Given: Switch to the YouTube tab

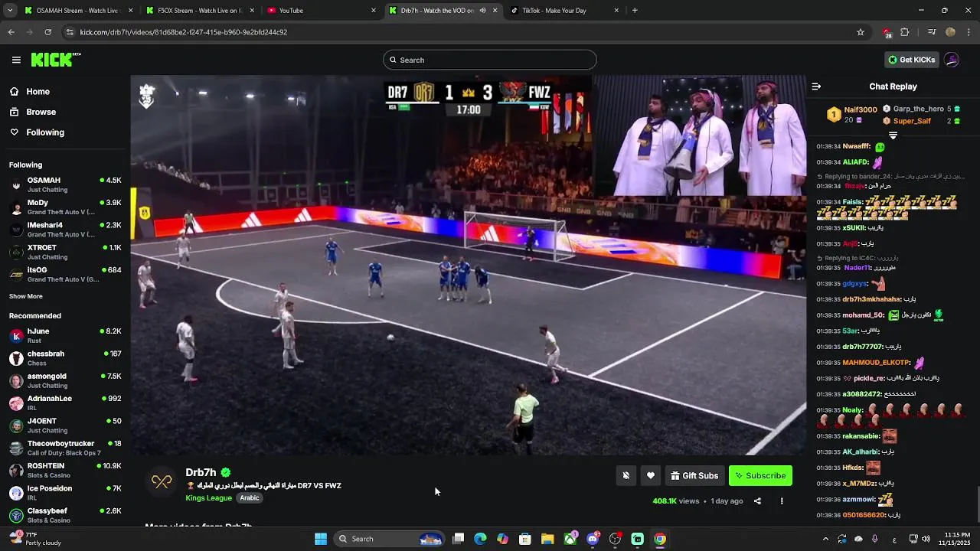Looking at the screenshot, I should click(320, 11).
